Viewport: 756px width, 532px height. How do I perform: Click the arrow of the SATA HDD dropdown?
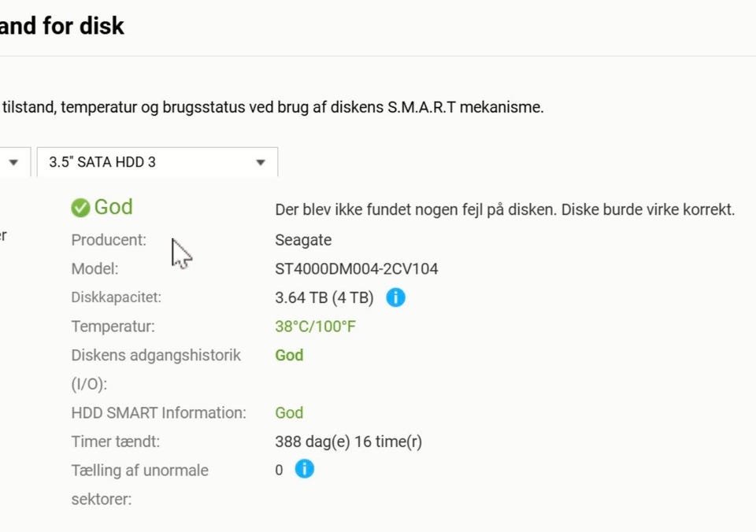pyautogui.click(x=261, y=162)
